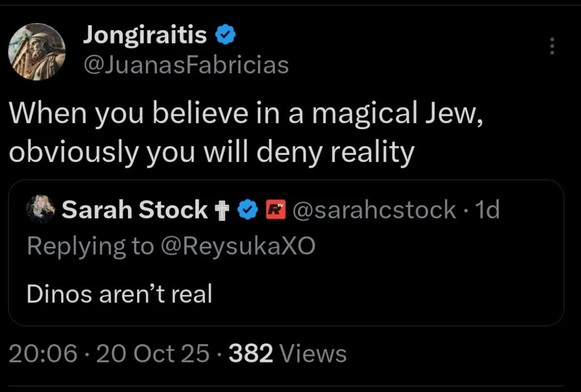Open quoted post reading "Dinos aren't real"
Screen dimensions: 581x392
119,294
